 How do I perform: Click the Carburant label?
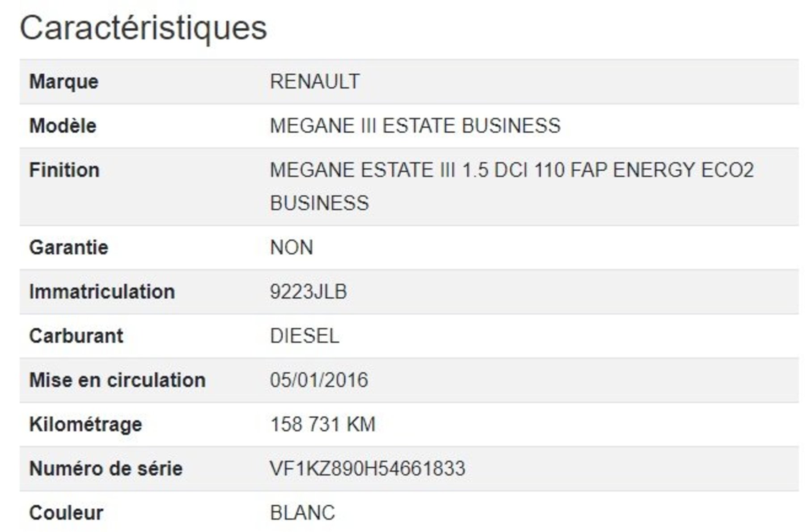(x=76, y=336)
